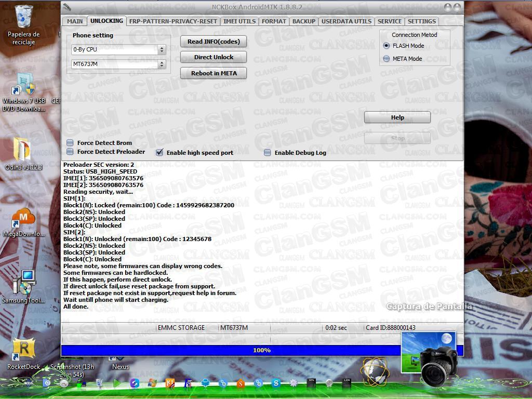This screenshot has height=399, width=532.
Task: Select the META Mode connection option
Action: click(386, 59)
